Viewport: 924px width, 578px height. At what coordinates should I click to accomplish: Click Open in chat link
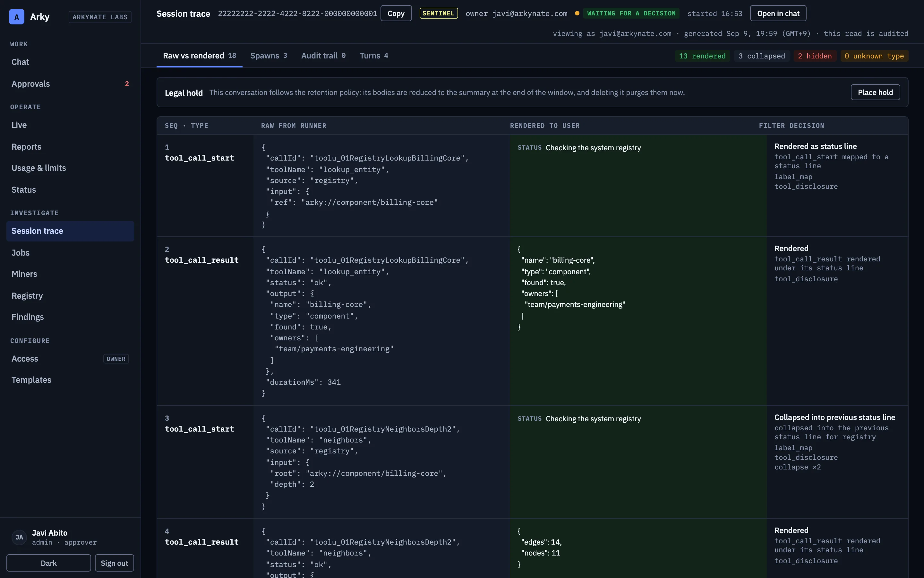click(x=778, y=13)
